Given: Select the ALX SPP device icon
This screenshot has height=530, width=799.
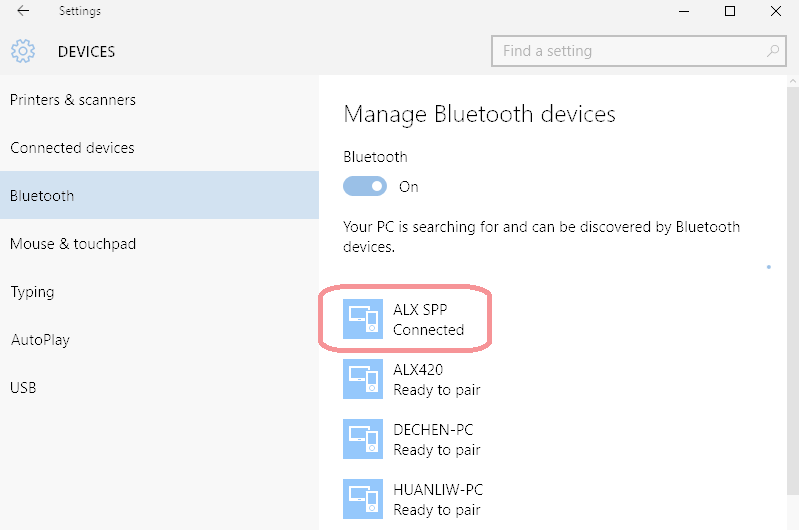Looking at the screenshot, I should [363, 319].
